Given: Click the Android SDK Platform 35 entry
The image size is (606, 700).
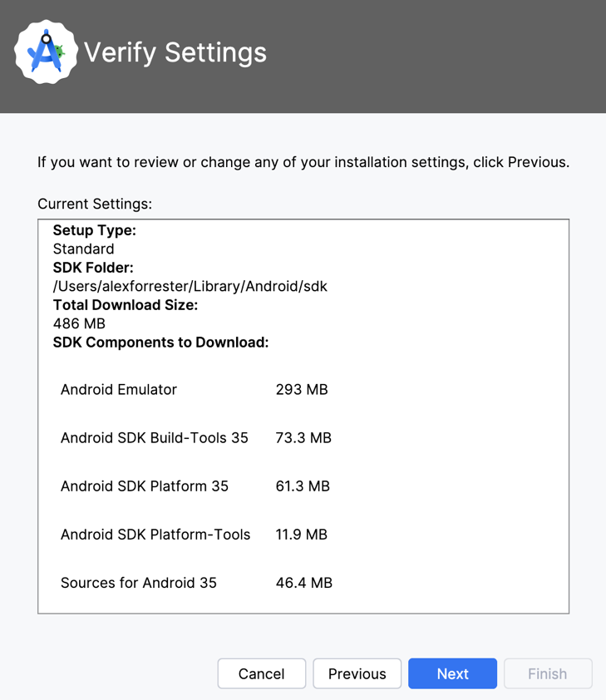Looking at the screenshot, I should (x=145, y=486).
